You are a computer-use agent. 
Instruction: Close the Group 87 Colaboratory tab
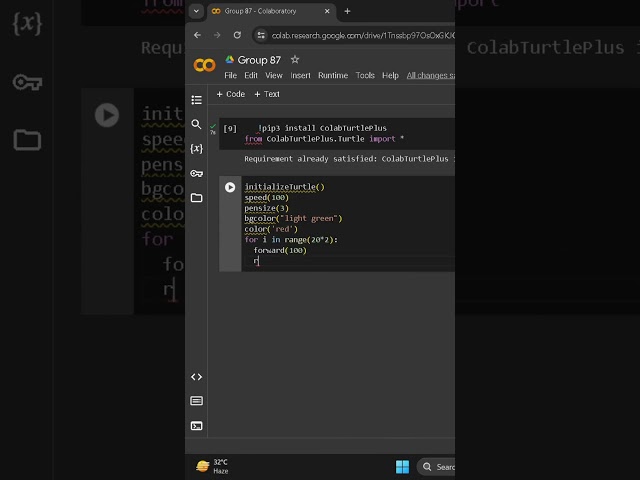[327, 11]
